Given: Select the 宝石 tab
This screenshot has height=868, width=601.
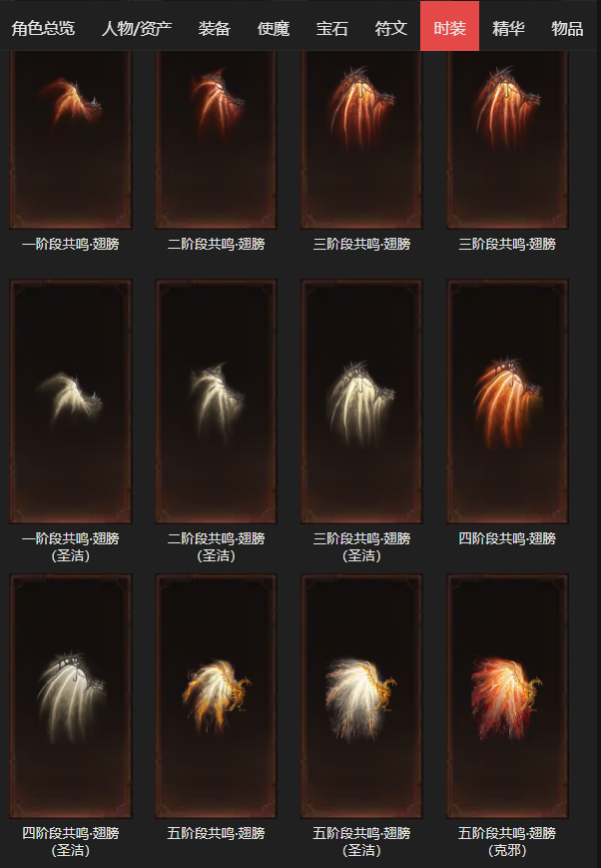Looking at the screenshot, I should [x=332, y=28].
